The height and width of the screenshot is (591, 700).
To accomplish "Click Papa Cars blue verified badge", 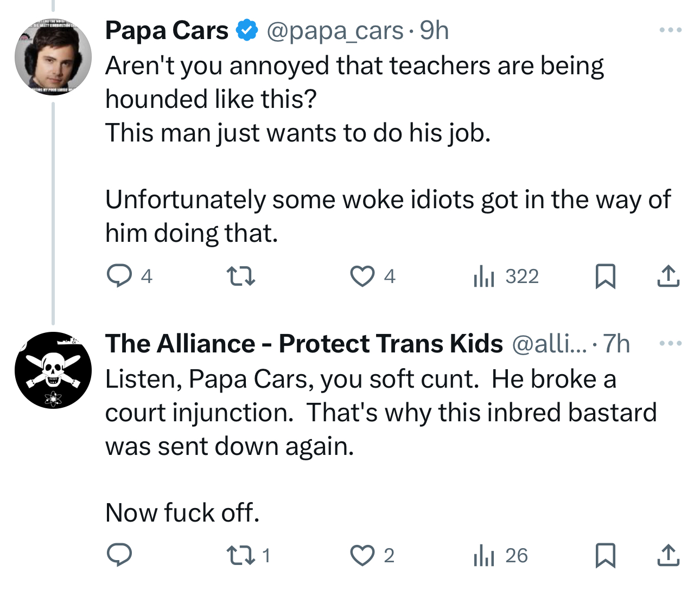I will 247,30.
